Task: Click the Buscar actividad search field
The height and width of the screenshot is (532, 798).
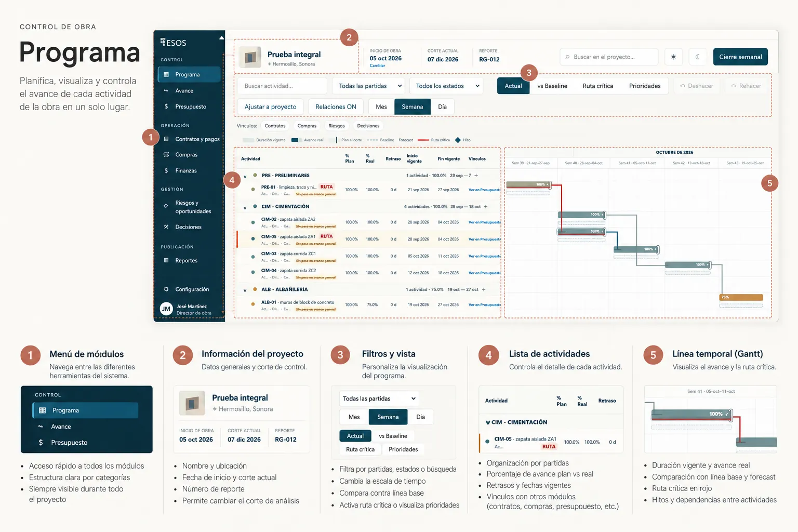Action: pyautogui.click(x=282, y=86)
